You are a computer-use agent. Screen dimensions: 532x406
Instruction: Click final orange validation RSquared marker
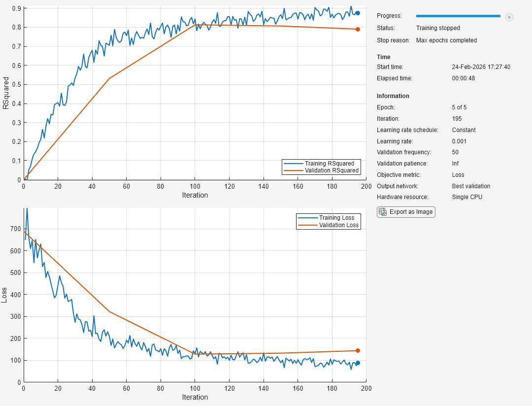click(x=358, y=29)
